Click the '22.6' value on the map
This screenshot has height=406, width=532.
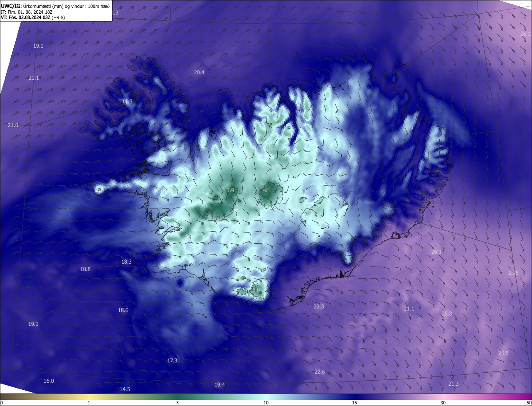pyautogui.click(x=320, y=372)
